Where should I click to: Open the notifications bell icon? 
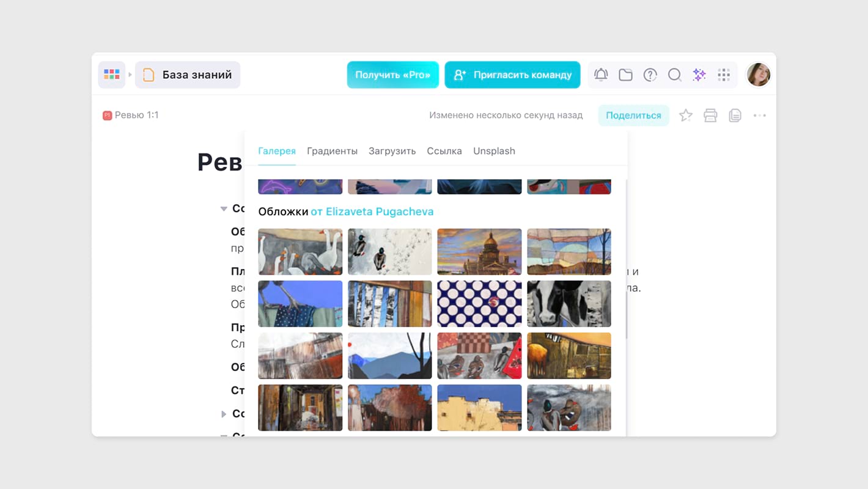pyautogui.click(x=601, y=75)
